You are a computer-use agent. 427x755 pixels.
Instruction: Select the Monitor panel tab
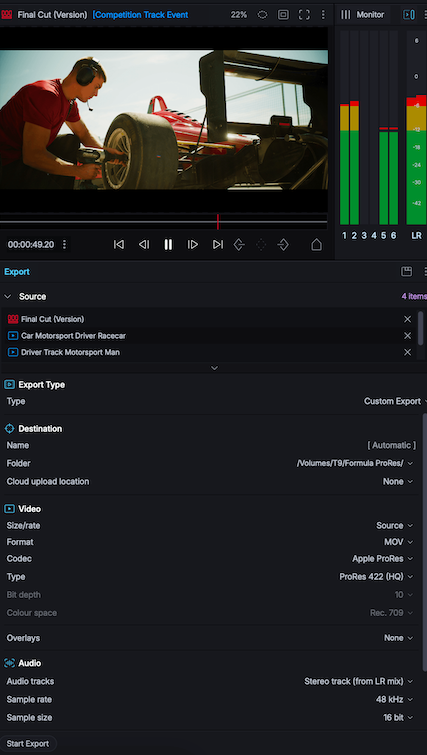[370, 15]
